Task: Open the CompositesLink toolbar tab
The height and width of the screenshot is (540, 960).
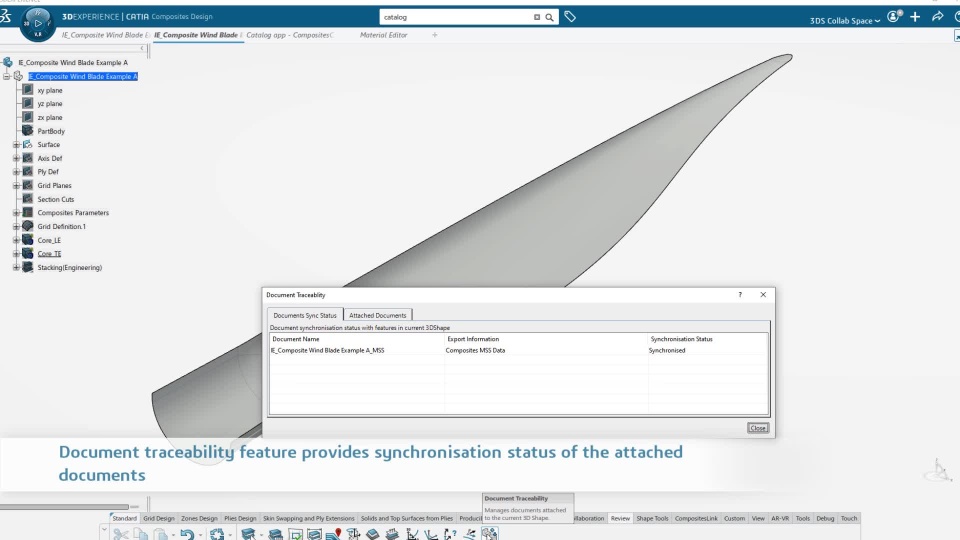Action: [696, 519]
